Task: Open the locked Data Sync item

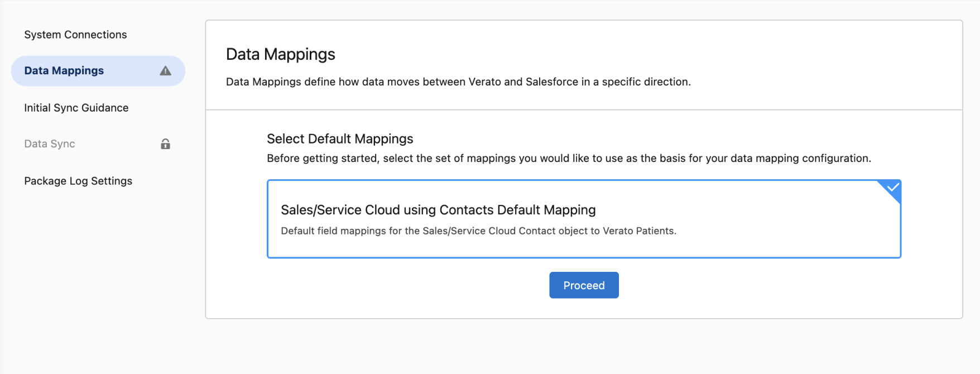Action: 98,144
